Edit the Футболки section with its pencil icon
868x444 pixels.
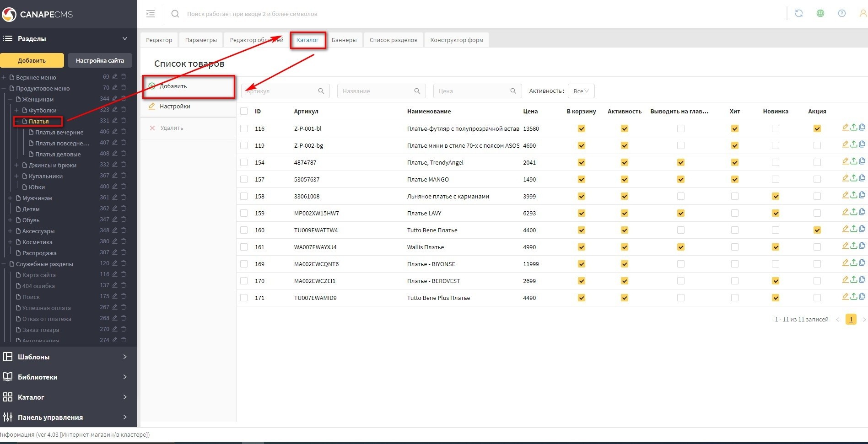115,110
